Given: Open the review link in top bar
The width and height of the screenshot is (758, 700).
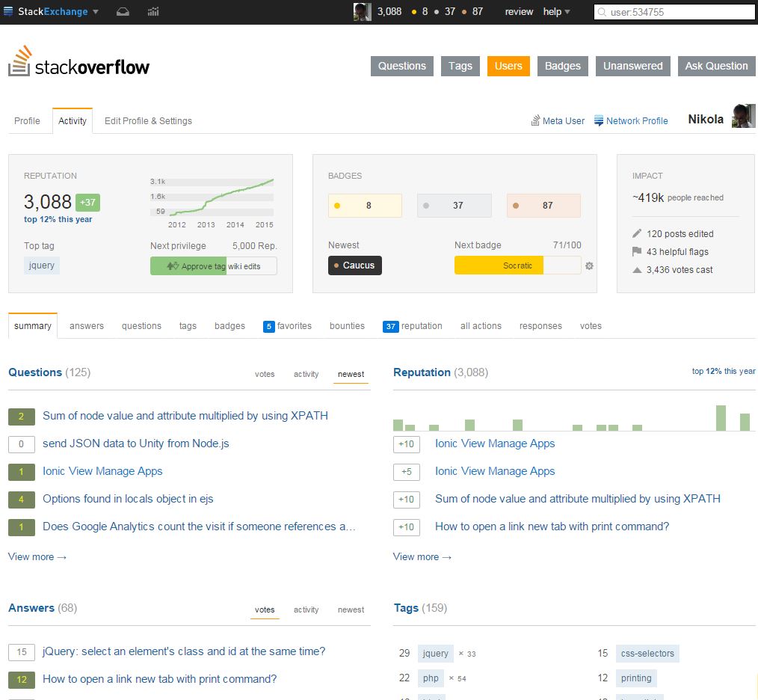Looking at the screenshot, I should tap(519, 12).
